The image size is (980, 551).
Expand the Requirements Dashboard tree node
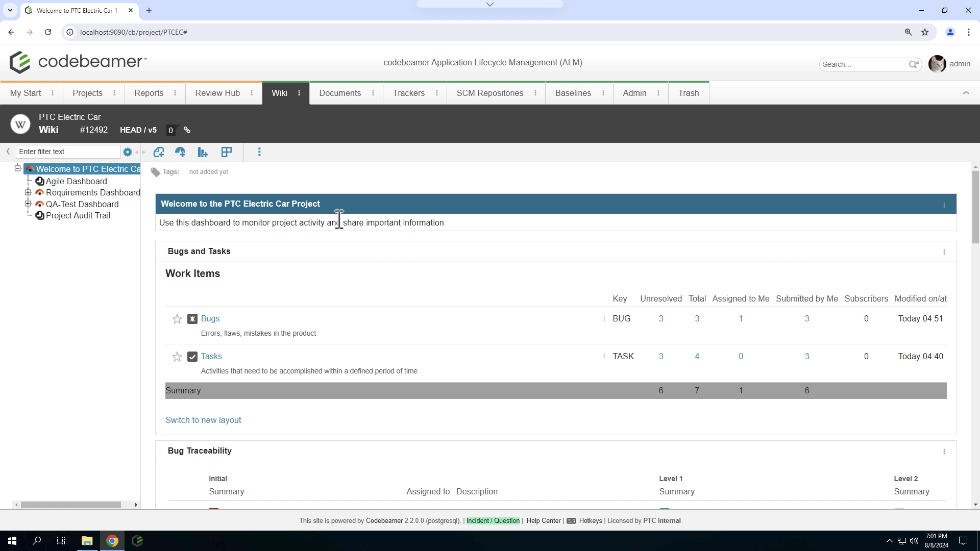(x=29, y=192)
